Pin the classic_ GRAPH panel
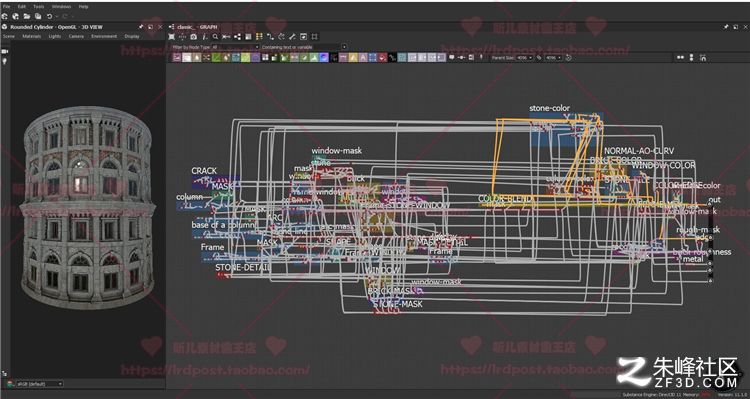 (x=726, y=27)
